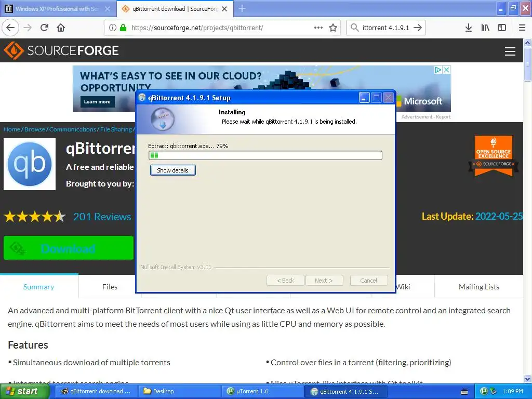Click the Advertisement - Report link
The height and width of the screenshot is (399, 532).
[426, 117]
